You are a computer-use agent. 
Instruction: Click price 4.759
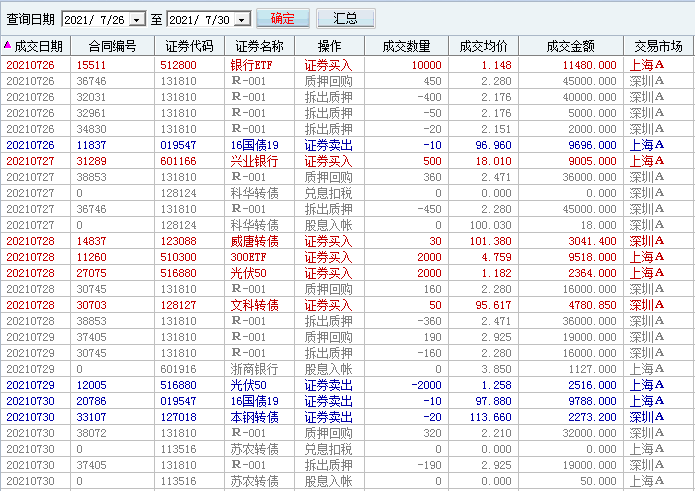pos(496,257)
